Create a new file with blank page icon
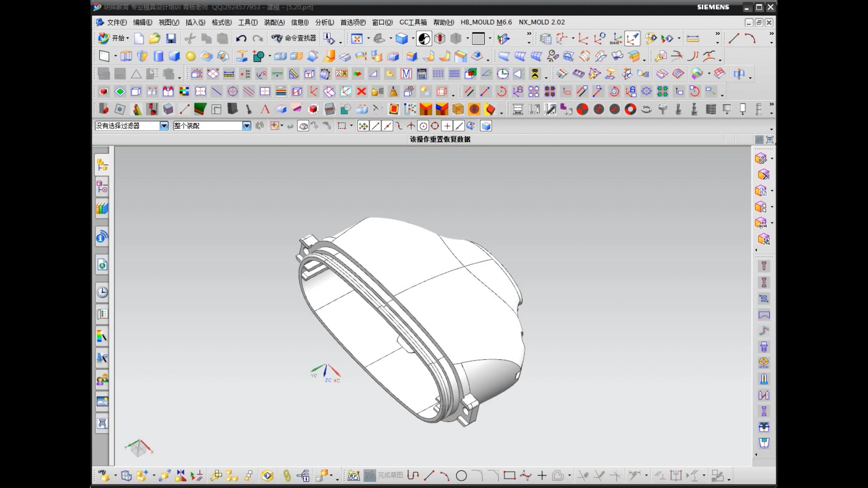 (x=139, y=38)
